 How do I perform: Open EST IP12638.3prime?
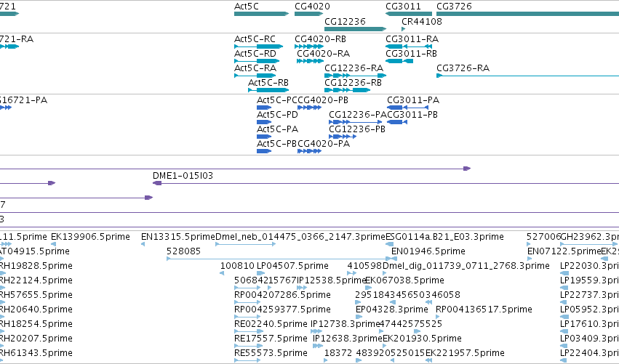pyautogui.click(x=348, y=339)
